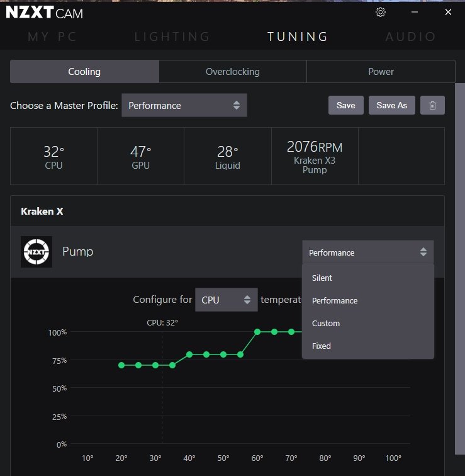Click the NZXT pump logo thumbnail

click(x=36, y=252)
